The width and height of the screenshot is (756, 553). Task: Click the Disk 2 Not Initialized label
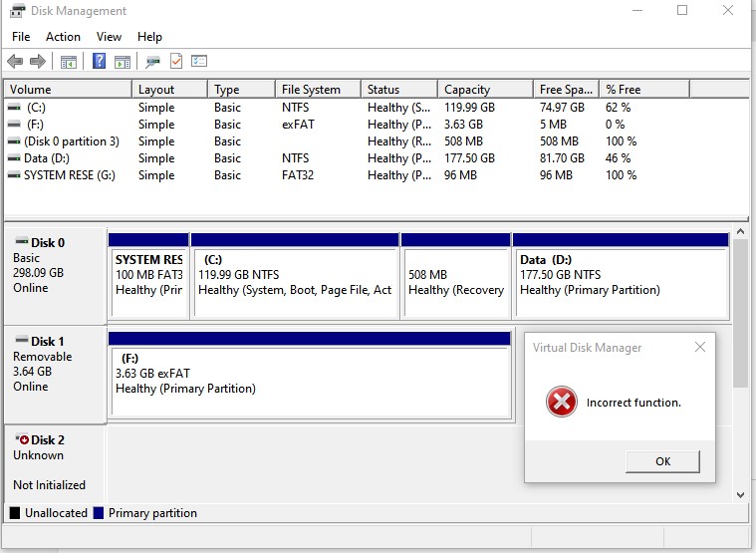click(55, 463)
